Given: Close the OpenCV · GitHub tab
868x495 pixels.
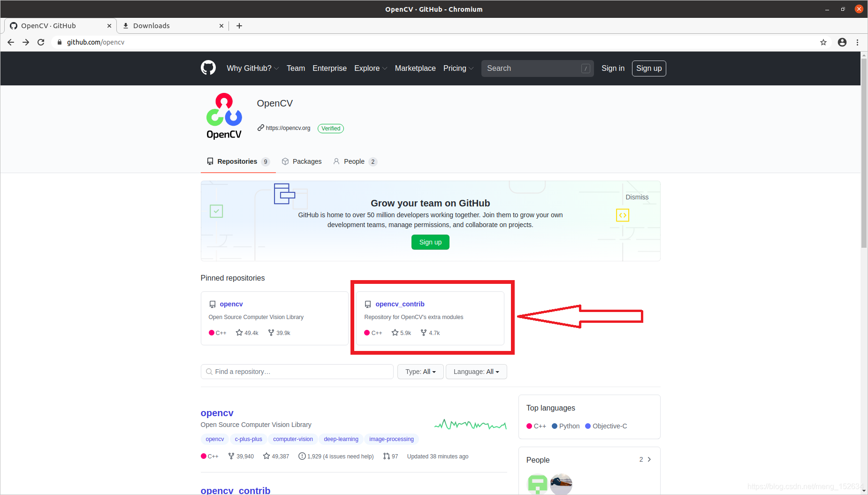Looking at the screenshot, I should pyautogui.click(x=109, y=26).
